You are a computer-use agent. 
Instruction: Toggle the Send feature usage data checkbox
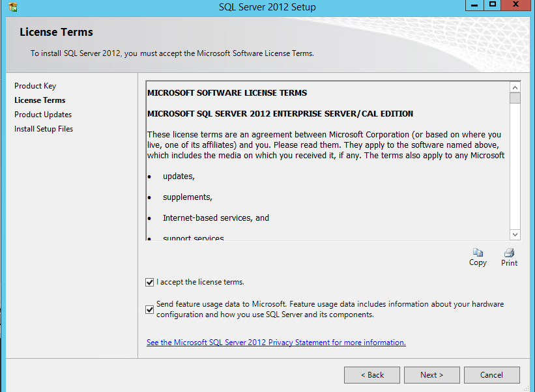point(149,309)
